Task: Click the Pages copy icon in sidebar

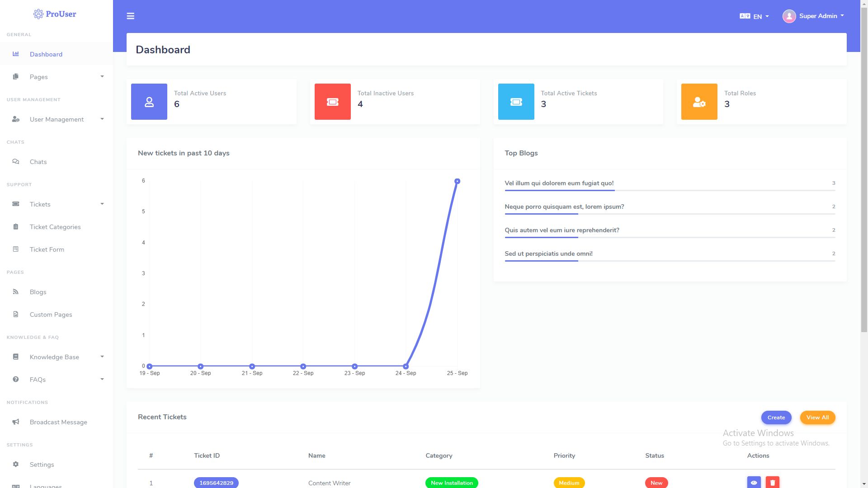Action: (x=16, y=76)
